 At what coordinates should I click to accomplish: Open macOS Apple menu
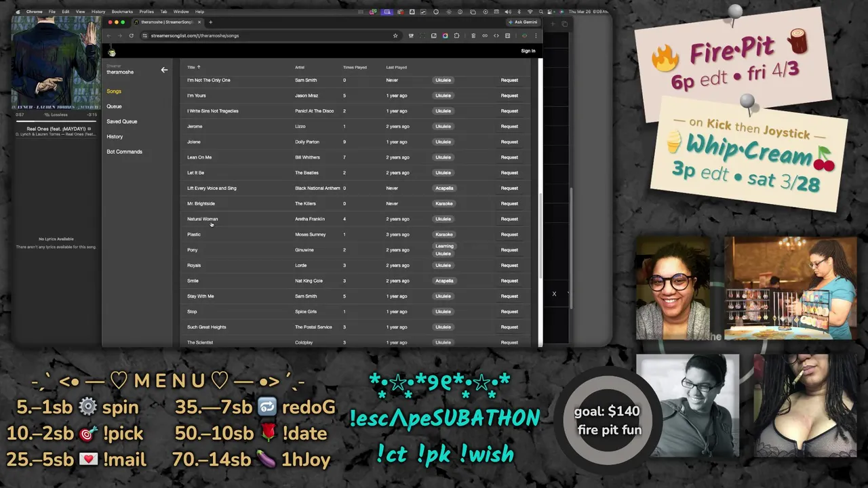click(18, 12)
